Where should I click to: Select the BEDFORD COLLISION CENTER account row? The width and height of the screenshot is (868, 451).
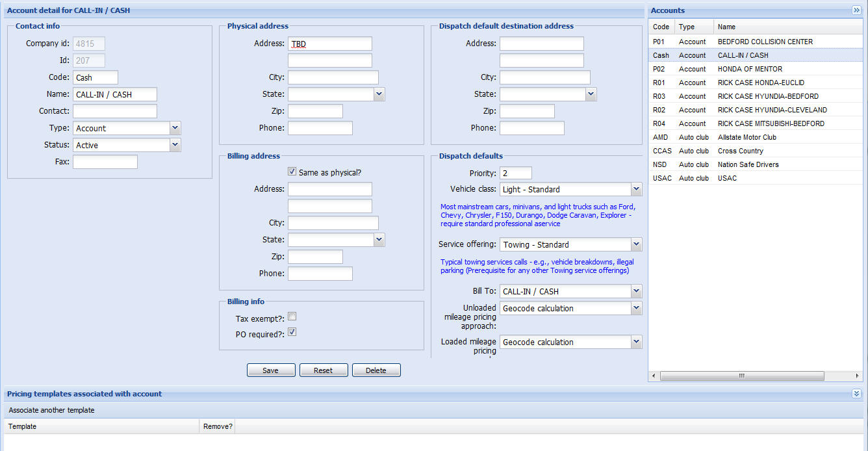coord(765,42)
